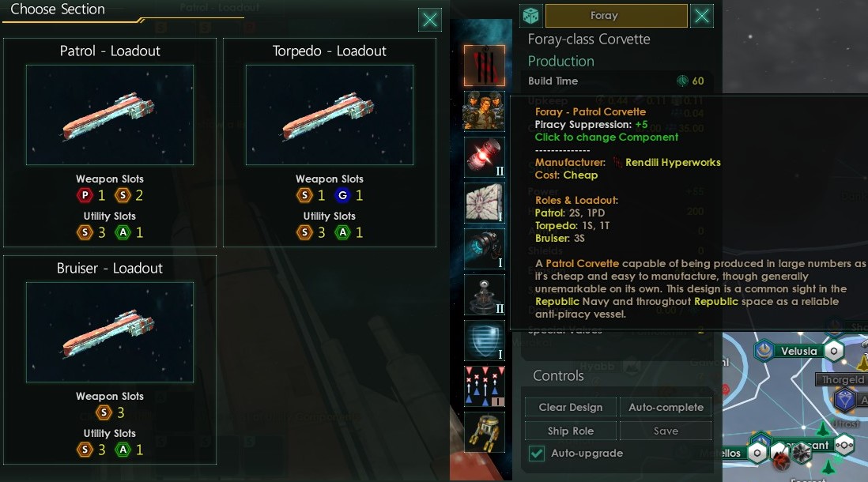868x482 pixels.
Task: Choose the Patrol loadout ship thumbnail
Action: tap(110, 115)
